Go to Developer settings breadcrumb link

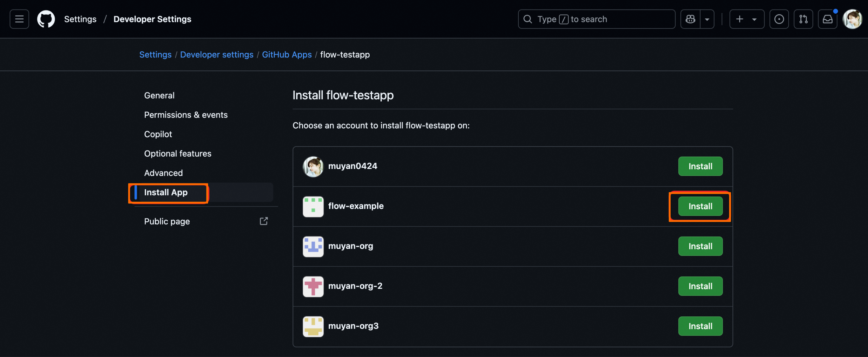coord(217,55)
